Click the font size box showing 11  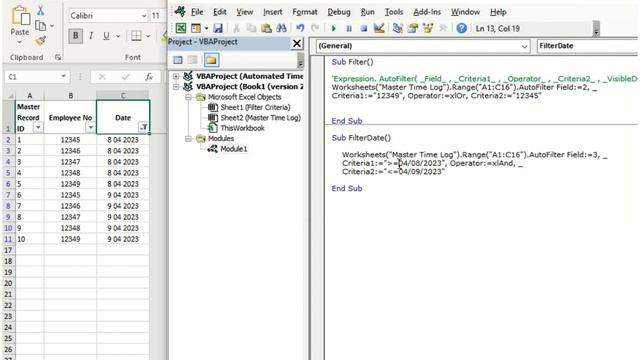(x=157, y=16)
